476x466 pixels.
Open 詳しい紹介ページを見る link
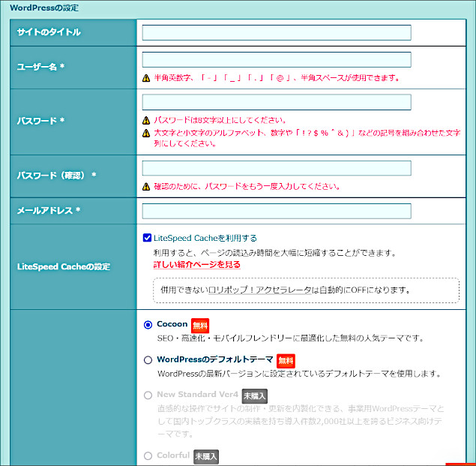coord(196,264)
